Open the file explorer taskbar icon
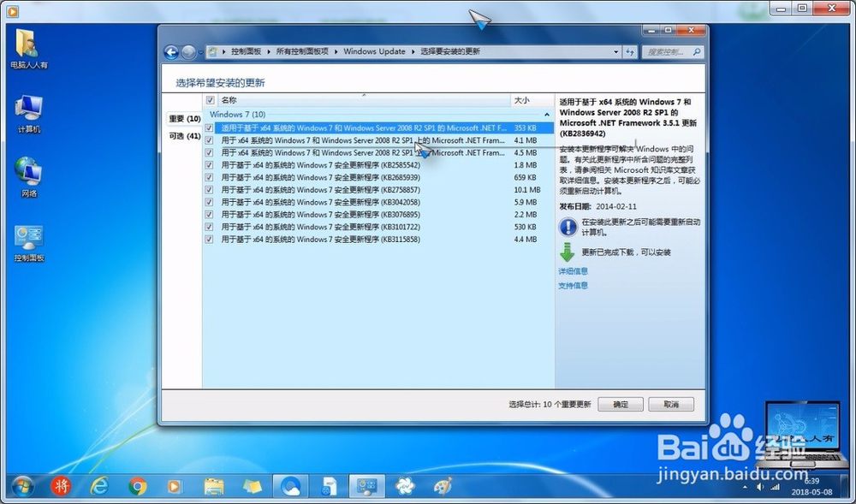The height and width of the screenshot is (504, 856). [213, 485]
